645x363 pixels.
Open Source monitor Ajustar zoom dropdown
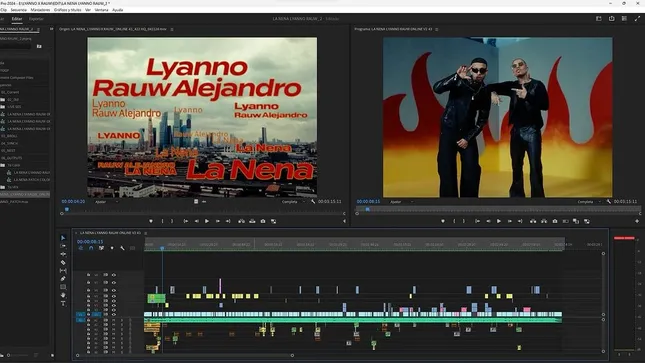(x=106, y=202)
